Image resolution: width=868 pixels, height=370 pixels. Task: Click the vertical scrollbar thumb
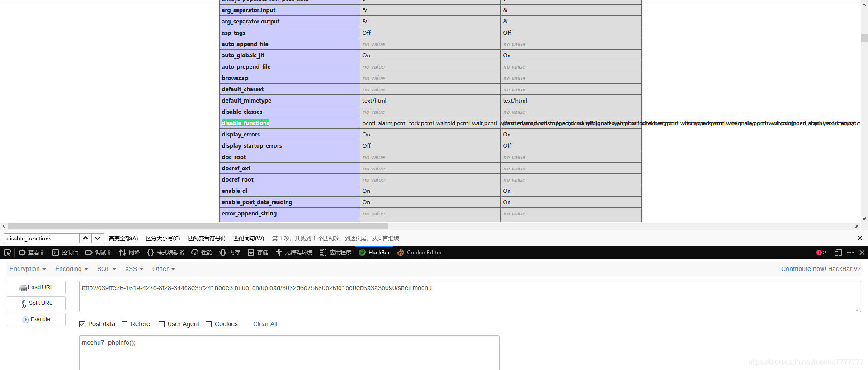[x=864, y=38]
